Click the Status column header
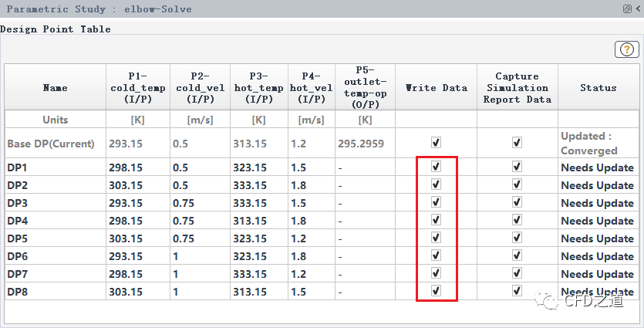 click(x=598, y=88)
